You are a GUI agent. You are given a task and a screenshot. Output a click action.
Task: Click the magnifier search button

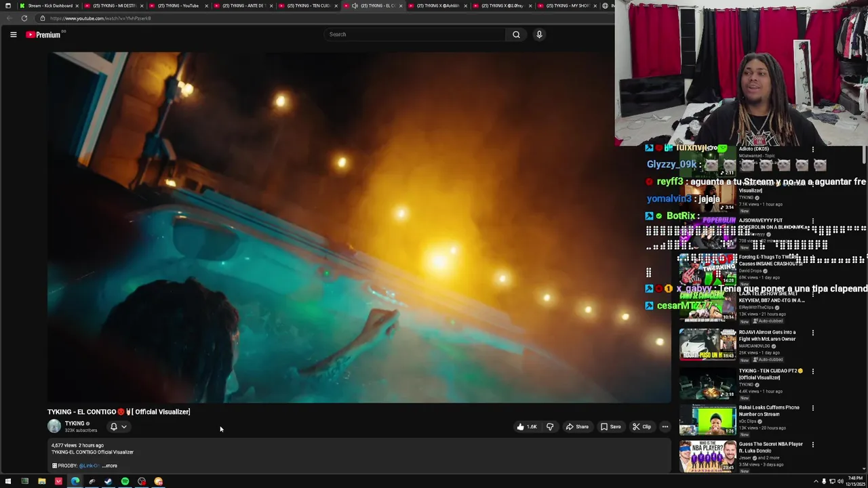point(516,35)
